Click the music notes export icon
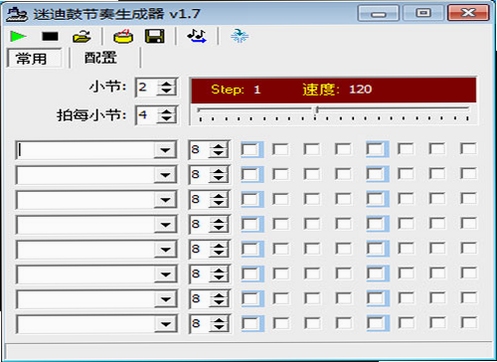Image resolution: width=497 pixels, height=362 pixels. (x=197, y=36)
